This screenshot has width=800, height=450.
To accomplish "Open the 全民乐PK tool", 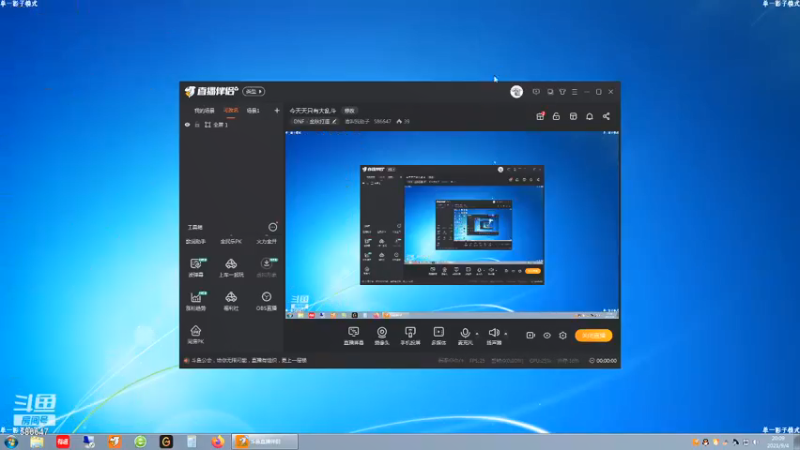I will click(x=231, y=241).
